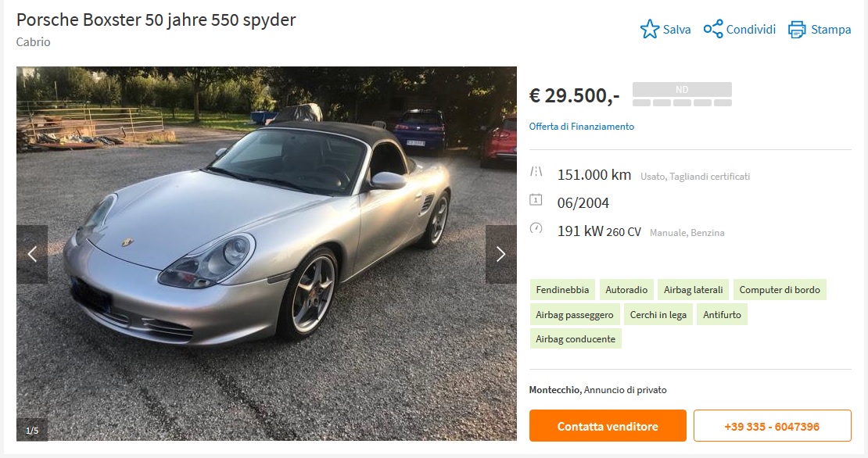Screen dimensions: 868x458
Task: Call the seller phone number button
Action: coord(773,426)
